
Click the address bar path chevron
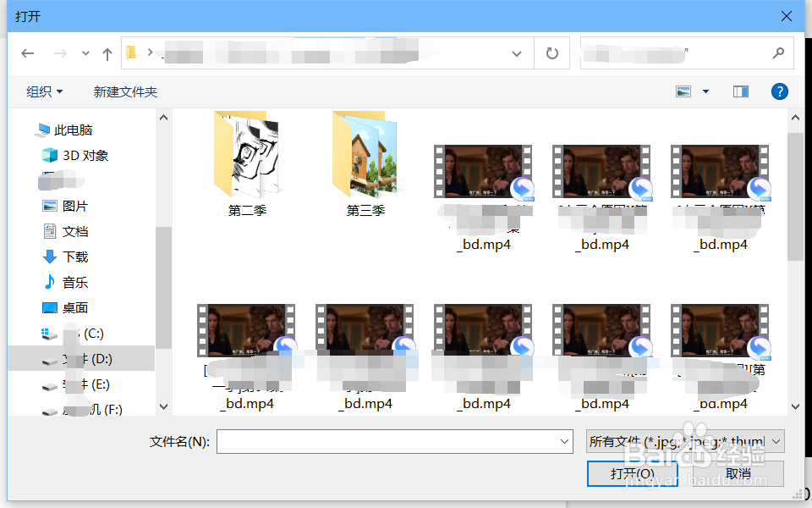coord(151,52)
